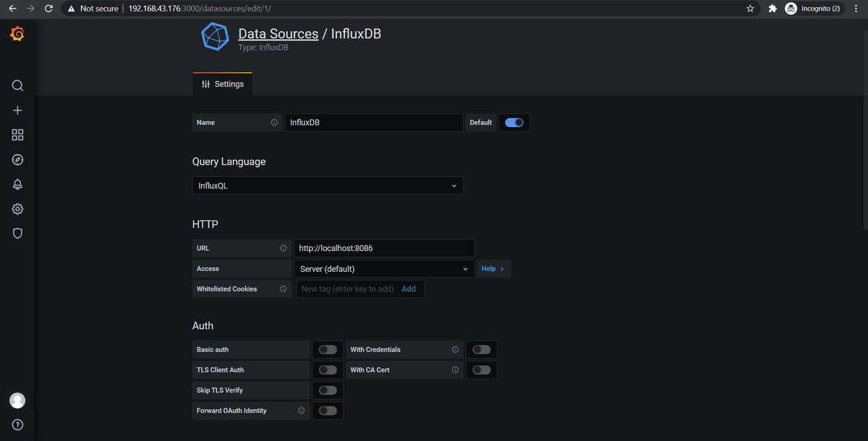This screenshot has width=868, height=441.
Task: Disable the Default data source toggle
Action: click(x=514, y=122)
